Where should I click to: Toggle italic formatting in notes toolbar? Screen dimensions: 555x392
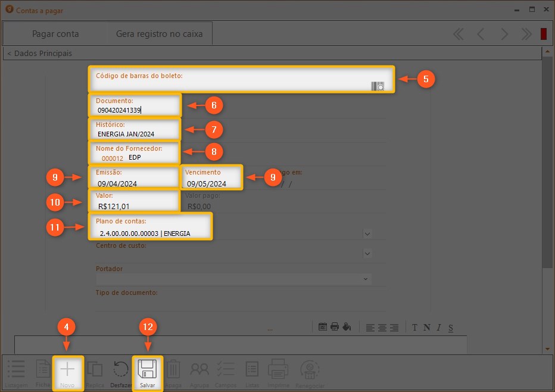(438, 327)
